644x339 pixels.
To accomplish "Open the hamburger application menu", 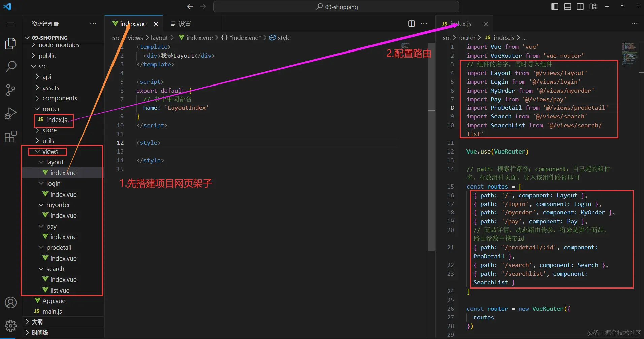I will pyautogui.click(x=11, y=24).
